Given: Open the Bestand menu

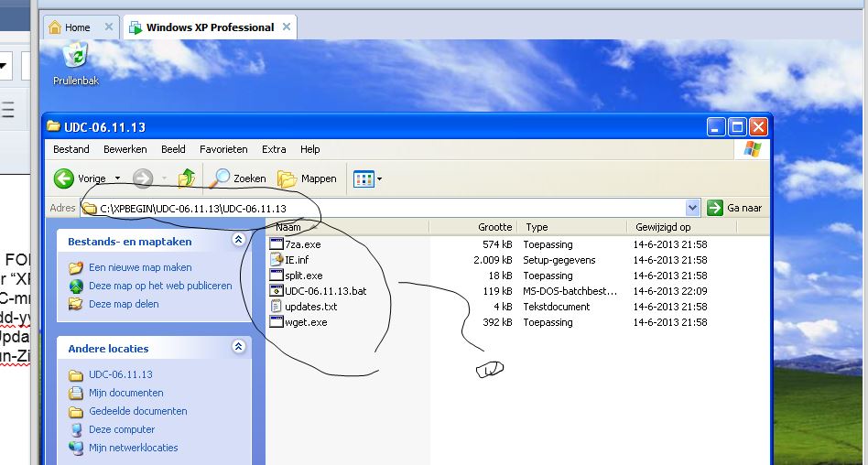Looking at the screenshot, I should click(71, 149).
